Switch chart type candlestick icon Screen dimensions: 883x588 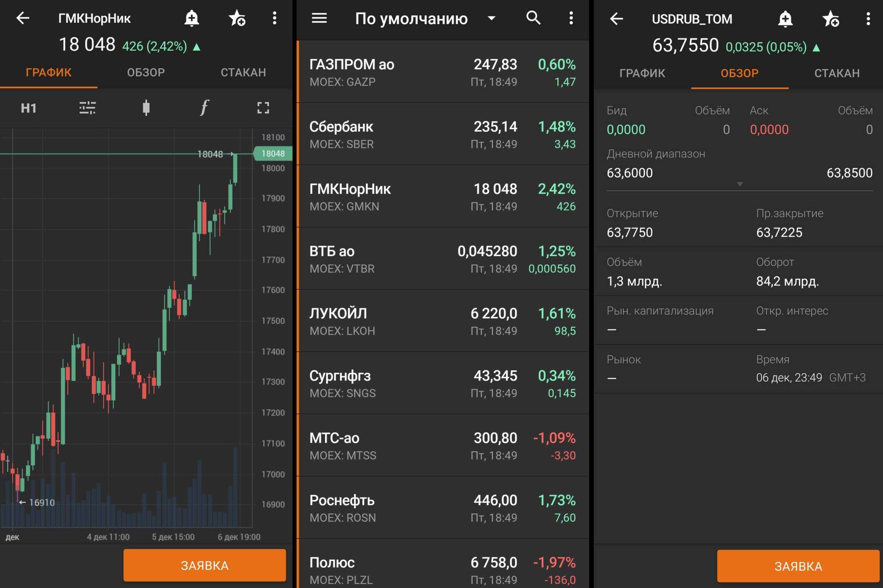[x=146, y=108]
